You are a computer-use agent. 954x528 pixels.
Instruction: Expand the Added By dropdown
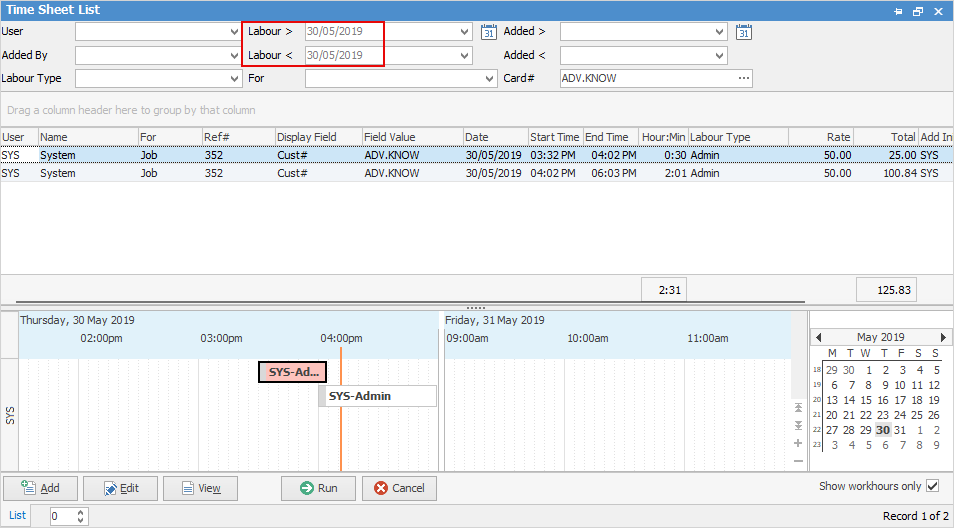pos(235,55)
